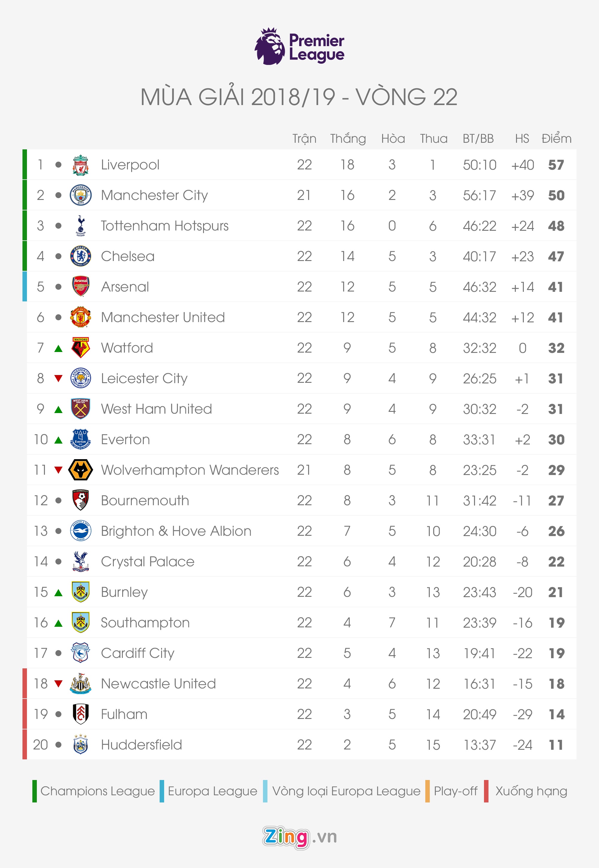Viewport: 599px width, 868px height.
Task: Click the Manchester City club crest
Action: tap(80, 195)
